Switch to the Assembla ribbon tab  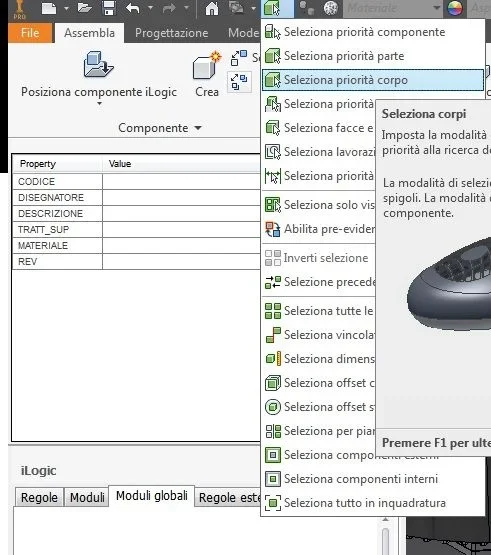coord(89,33)
